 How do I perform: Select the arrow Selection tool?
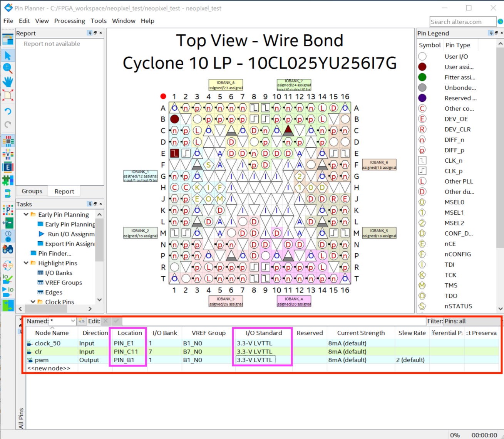[8, 56]
